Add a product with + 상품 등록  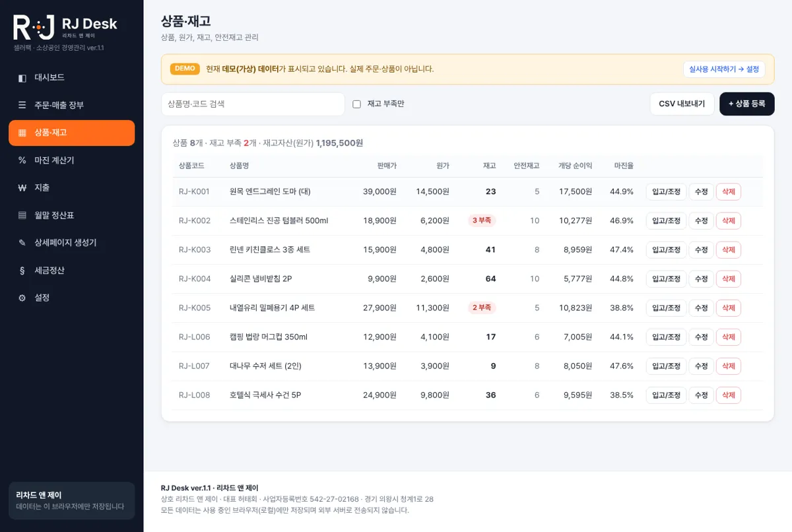[747, 104]
